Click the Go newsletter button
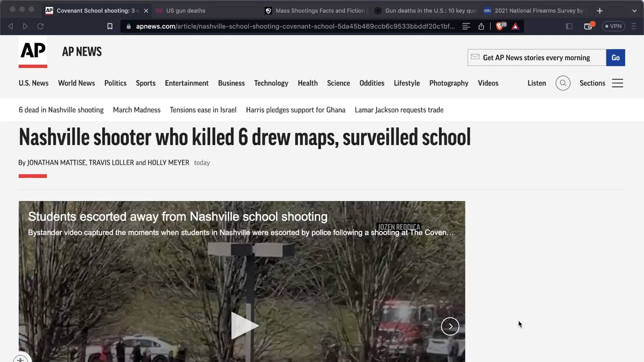The image size is (644, 362). point(615,57)
